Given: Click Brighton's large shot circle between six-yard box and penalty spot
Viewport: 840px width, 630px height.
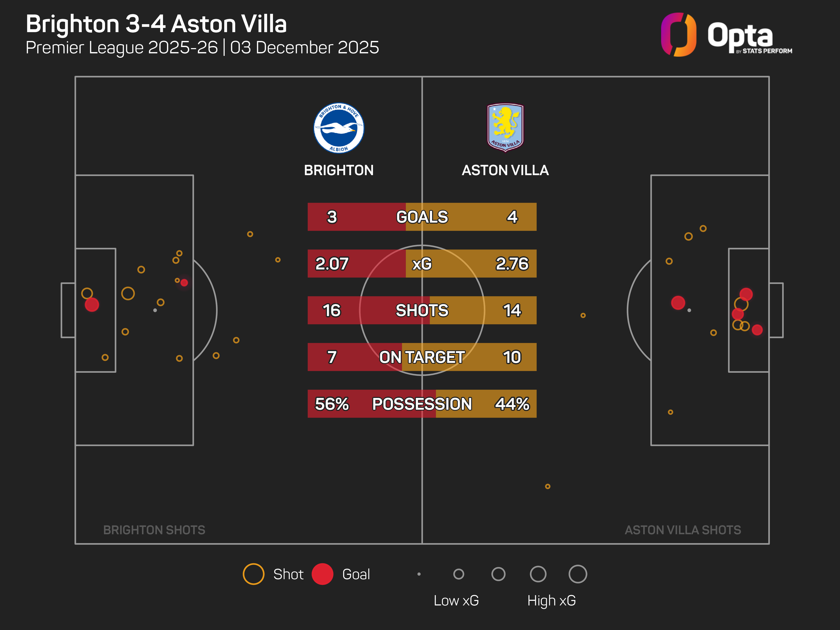Looking at the screenshot, I should tap(128, 294).
